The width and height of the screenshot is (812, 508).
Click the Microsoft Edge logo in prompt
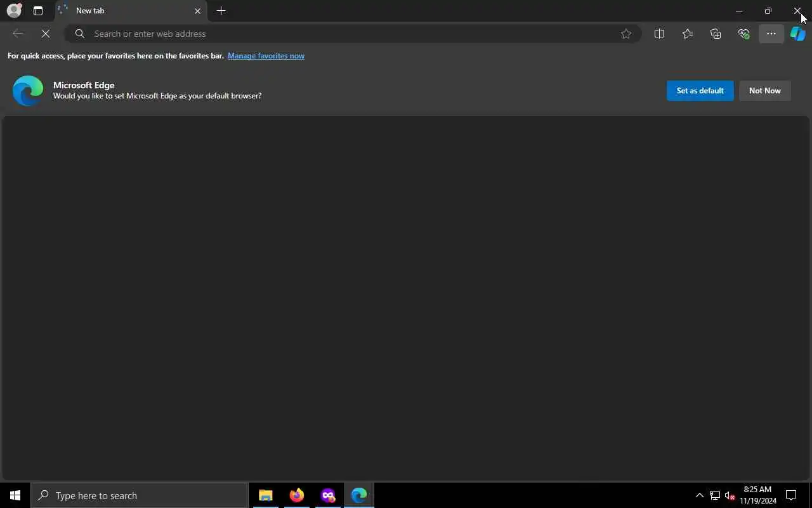pos(28,90)
